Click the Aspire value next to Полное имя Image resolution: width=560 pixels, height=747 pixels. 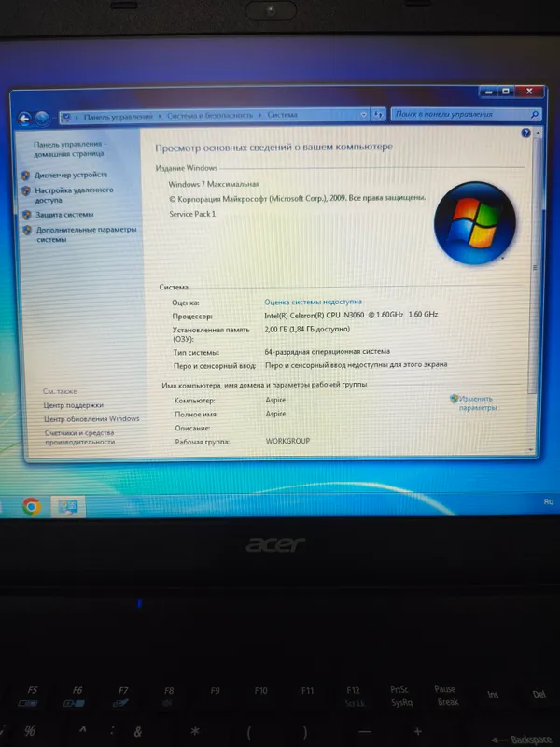275,414
